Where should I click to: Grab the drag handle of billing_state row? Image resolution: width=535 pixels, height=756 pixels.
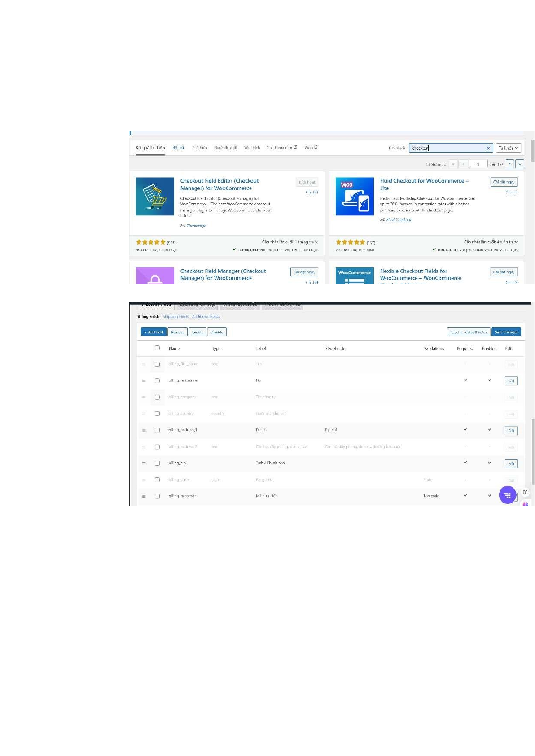(x=144, y=480)
